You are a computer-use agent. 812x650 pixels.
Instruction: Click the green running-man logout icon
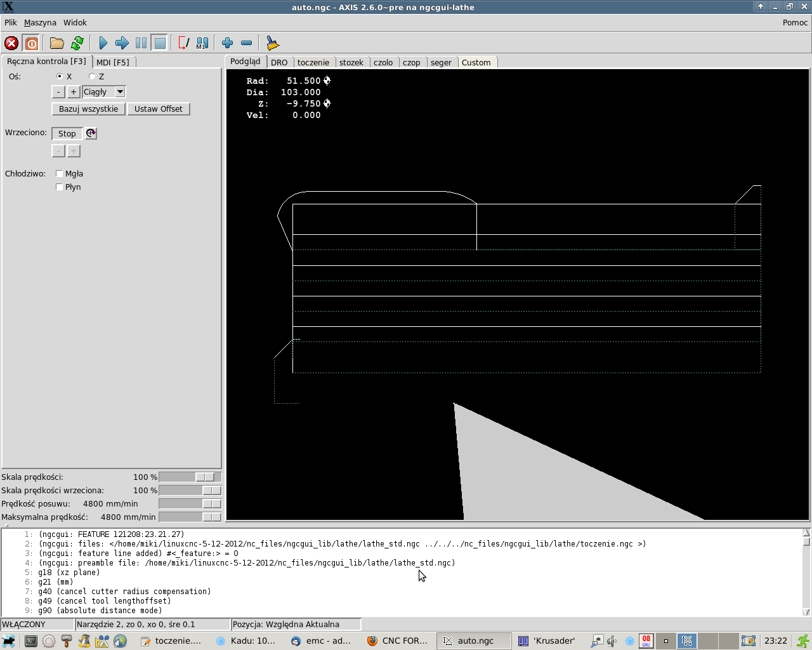[x=802, y=641]
